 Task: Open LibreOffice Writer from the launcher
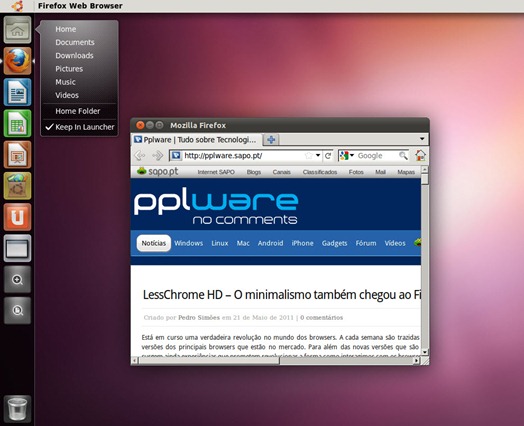17,92
